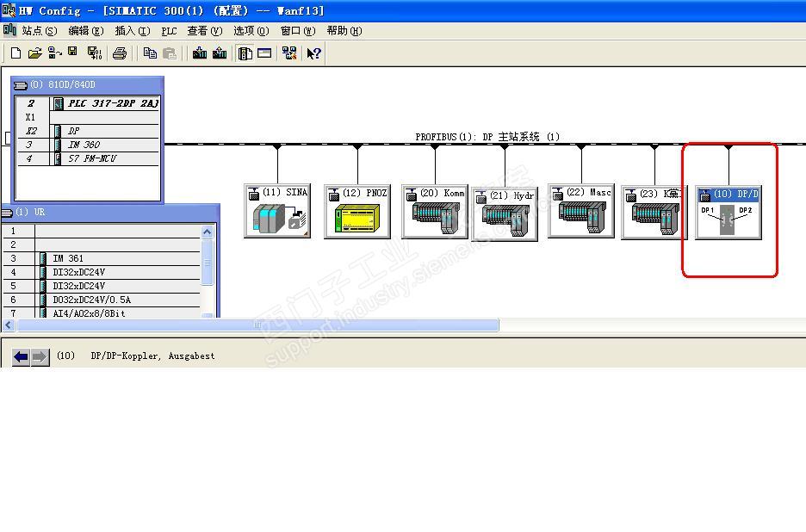This screenshot has width=806, height=532.
Task: Select the (22) Masc slave station
Action: 581,210
